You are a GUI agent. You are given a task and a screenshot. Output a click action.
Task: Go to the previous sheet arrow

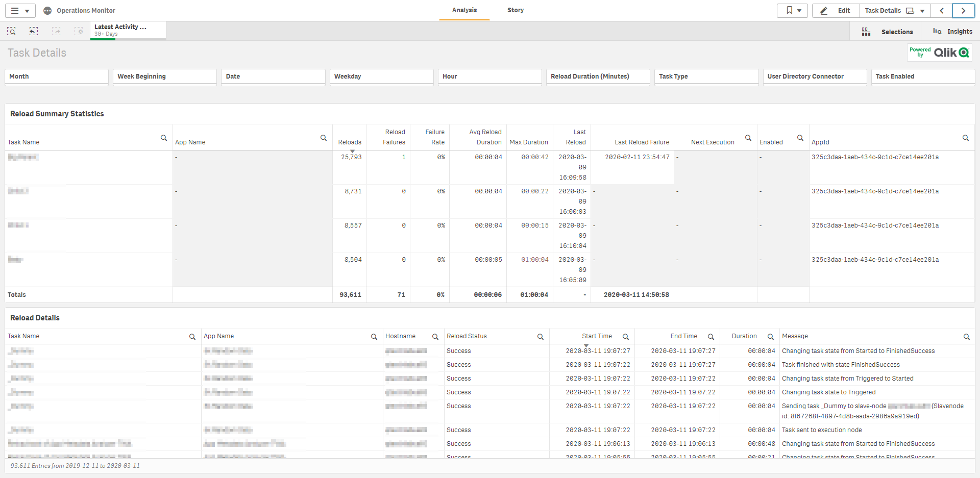click(942, 11)
